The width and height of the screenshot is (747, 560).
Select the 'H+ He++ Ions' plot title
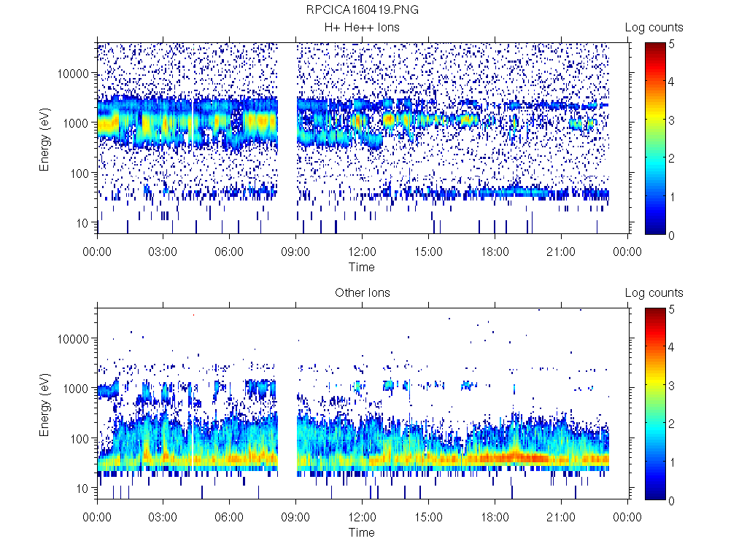click(x=362, y=28)
